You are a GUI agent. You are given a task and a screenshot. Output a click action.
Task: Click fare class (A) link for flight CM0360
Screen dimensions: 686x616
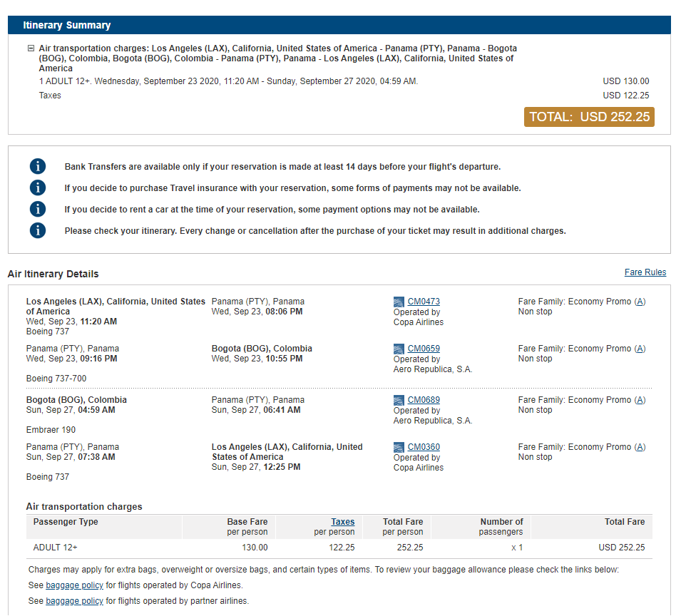(x=640, y=447)
